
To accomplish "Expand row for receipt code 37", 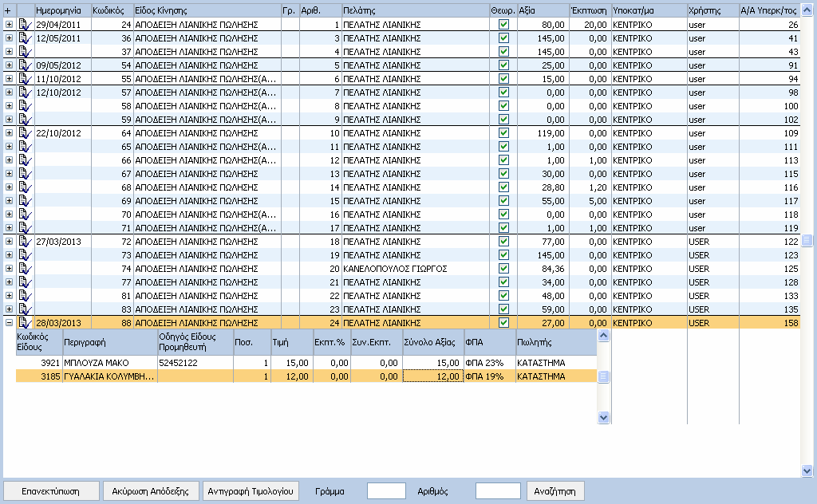I will [9, 52].
